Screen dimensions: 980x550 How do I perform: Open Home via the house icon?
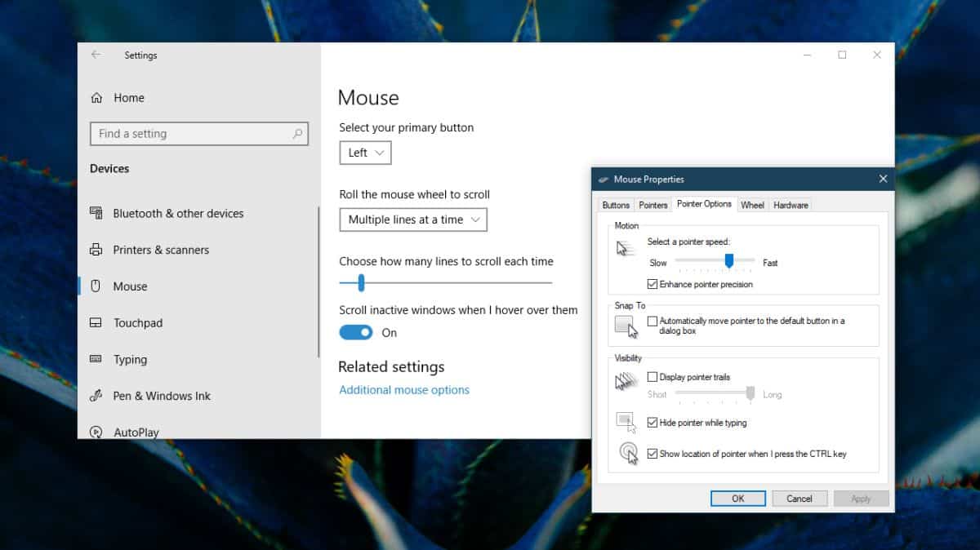[96, 98]
